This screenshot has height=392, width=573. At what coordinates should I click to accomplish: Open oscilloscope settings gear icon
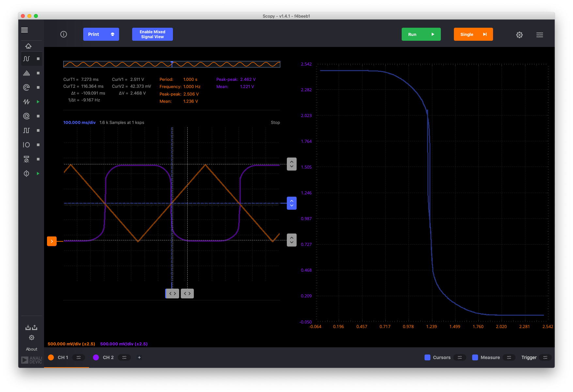[x=519, y=35]
